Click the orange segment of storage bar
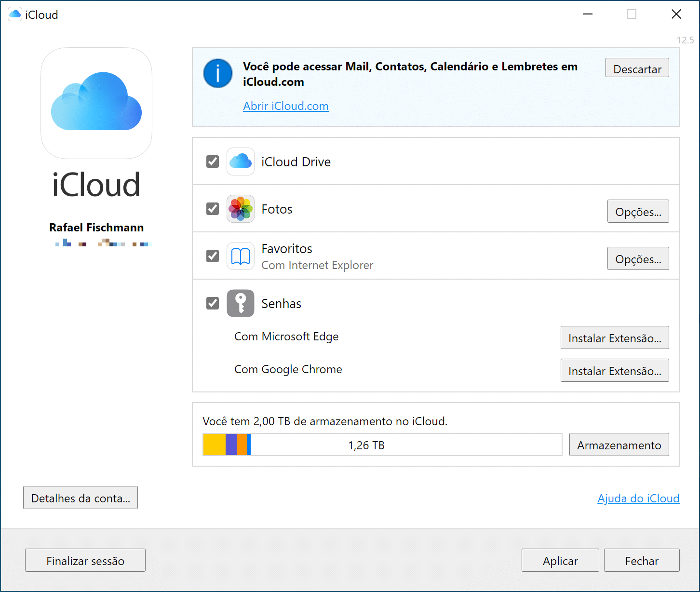The height and width of the screenshot is (592, 700). [x=242, y=444]
